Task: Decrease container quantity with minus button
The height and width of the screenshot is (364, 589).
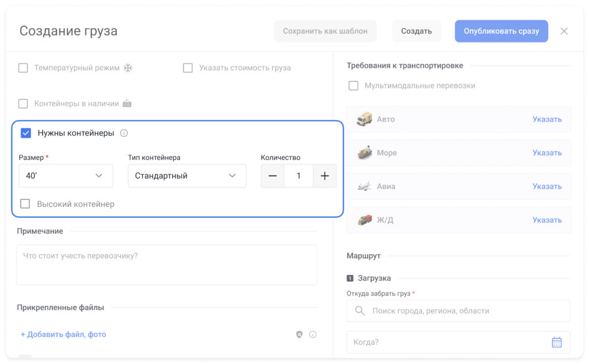Action: click(x=273, y=176)
